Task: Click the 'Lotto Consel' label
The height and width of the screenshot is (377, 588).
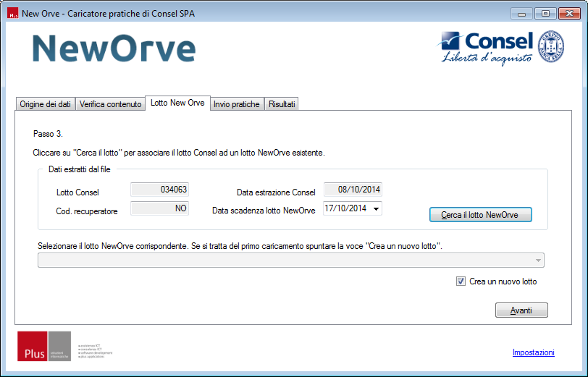Action: [77, 192]
